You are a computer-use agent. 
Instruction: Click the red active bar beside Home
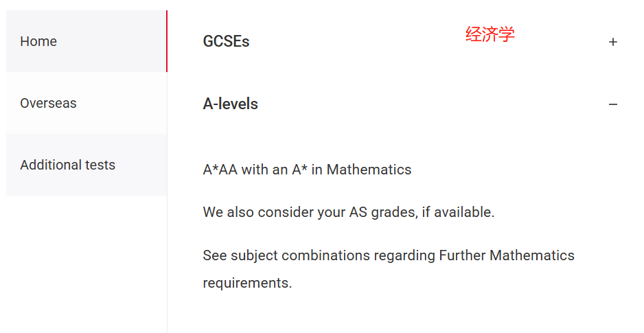pyautogui.click(x=166, y=41)
